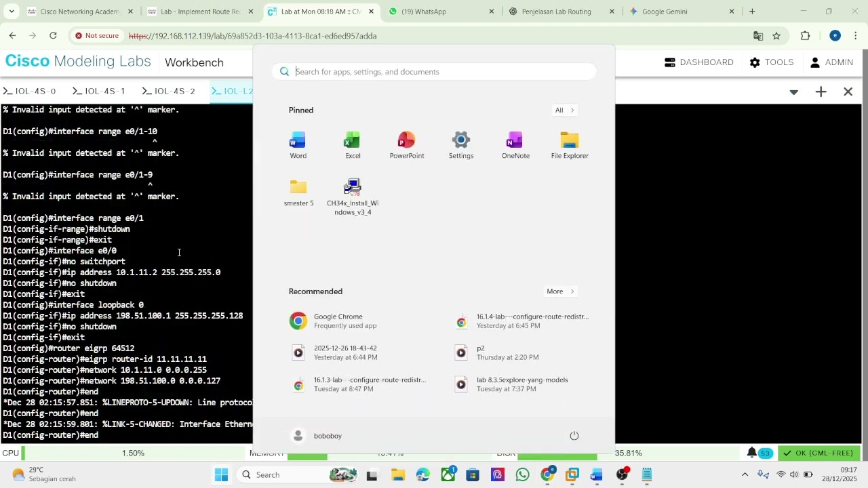Open a new browser tab

752,12
